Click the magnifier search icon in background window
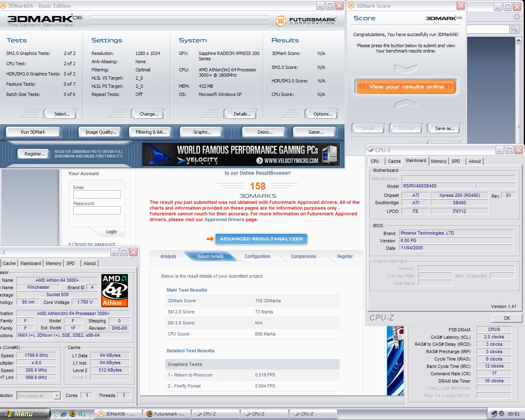Image resolution: width=525 pixels, height=420 pixels. (x=514, y=29)
